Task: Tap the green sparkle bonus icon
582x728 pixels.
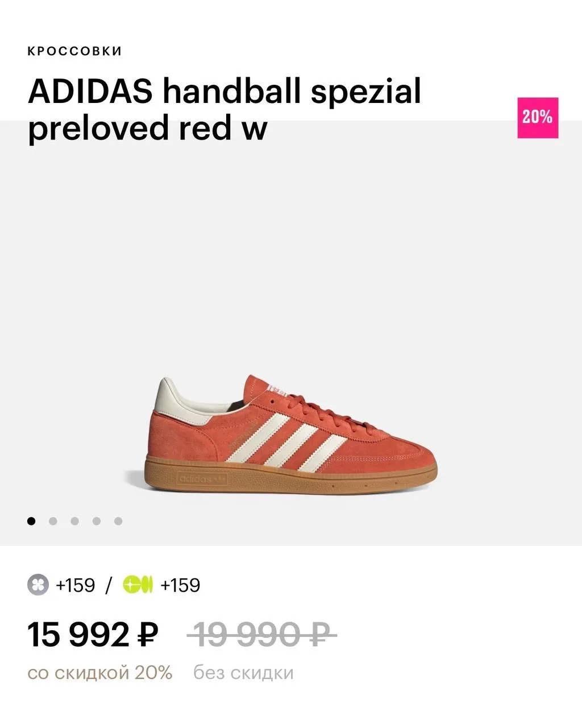Action: click(138, 585)
